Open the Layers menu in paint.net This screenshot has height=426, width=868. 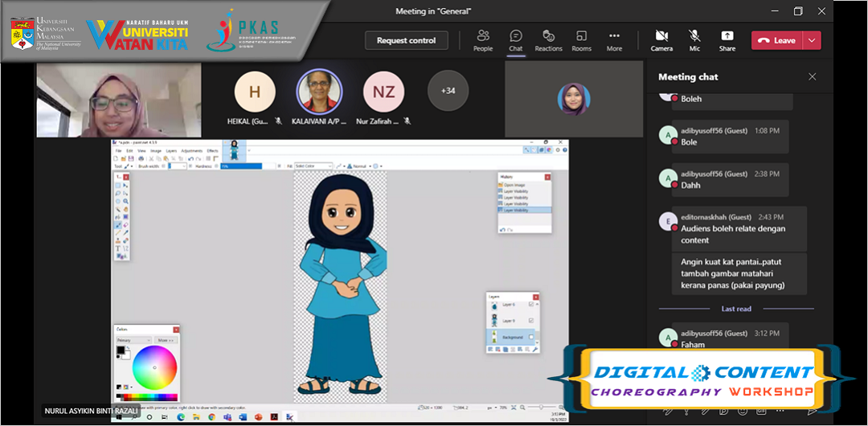[x=170, y=150]
